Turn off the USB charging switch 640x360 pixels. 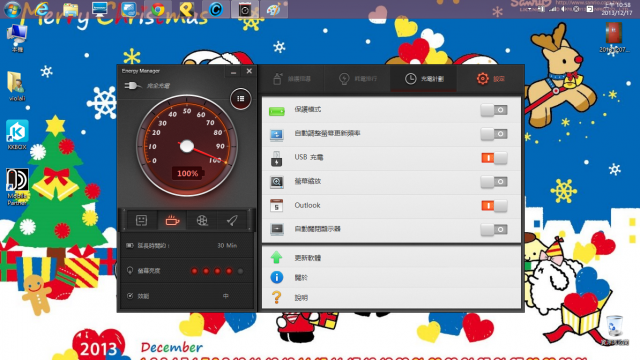(494, 158)
